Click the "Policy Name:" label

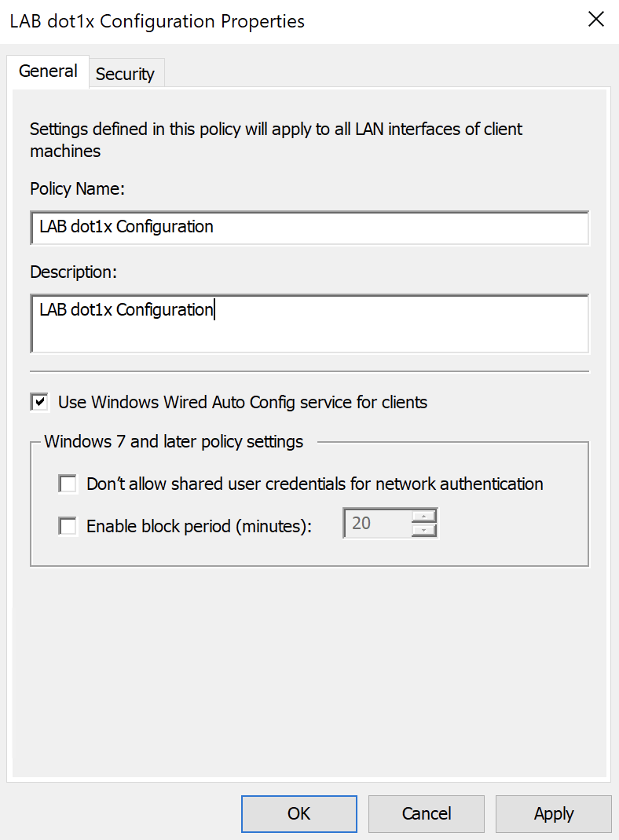[x=78, y=188]
